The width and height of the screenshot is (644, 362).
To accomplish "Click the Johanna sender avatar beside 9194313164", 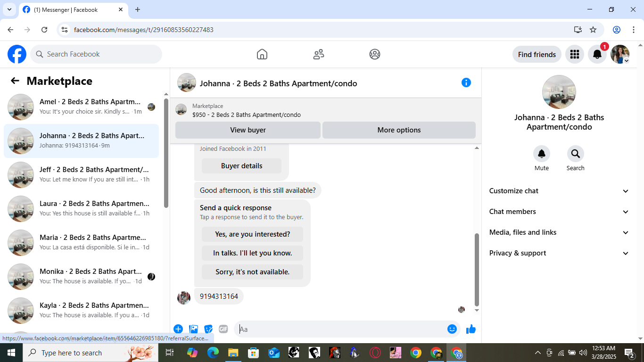I will [x=184, y=297].
